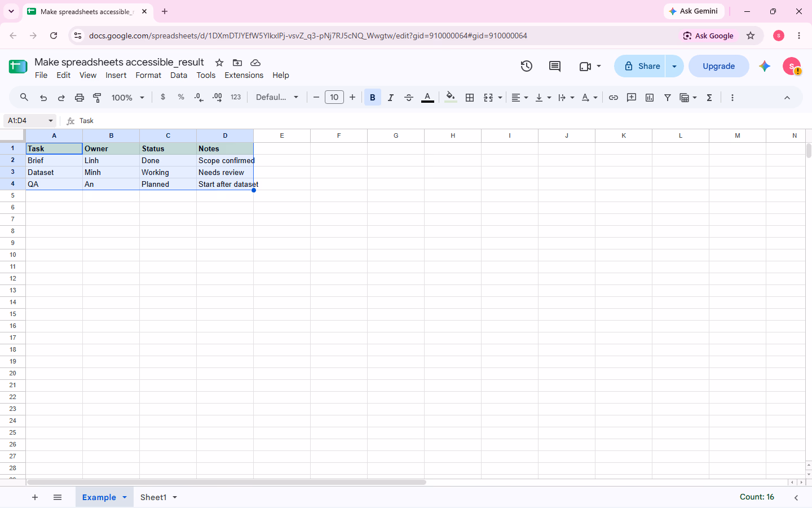The image size is (812, 508).
Task: Format selection as currency
Action: 163,97
